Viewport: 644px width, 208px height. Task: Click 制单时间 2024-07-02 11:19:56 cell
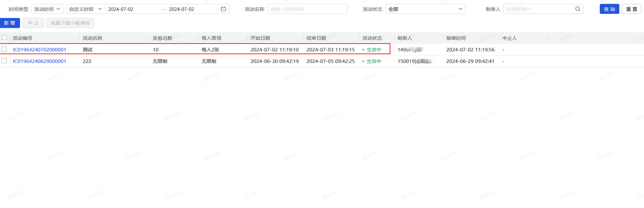click(470, 50)
